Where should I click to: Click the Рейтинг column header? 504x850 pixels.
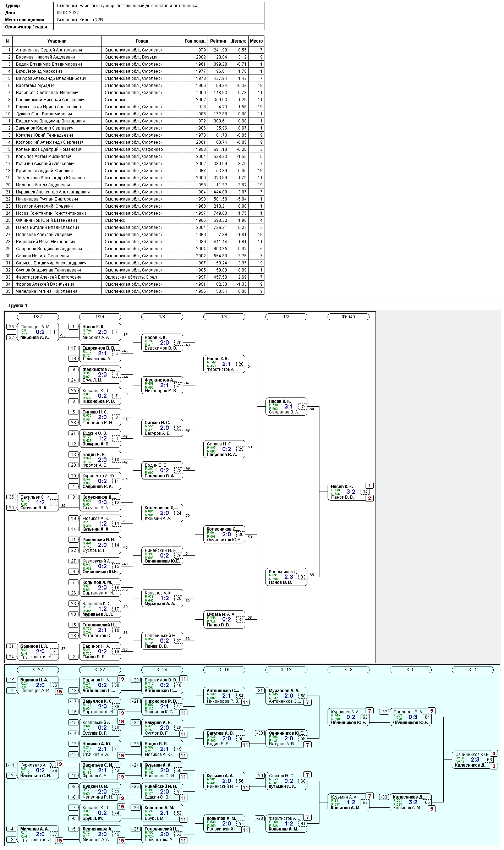[218, 41]
